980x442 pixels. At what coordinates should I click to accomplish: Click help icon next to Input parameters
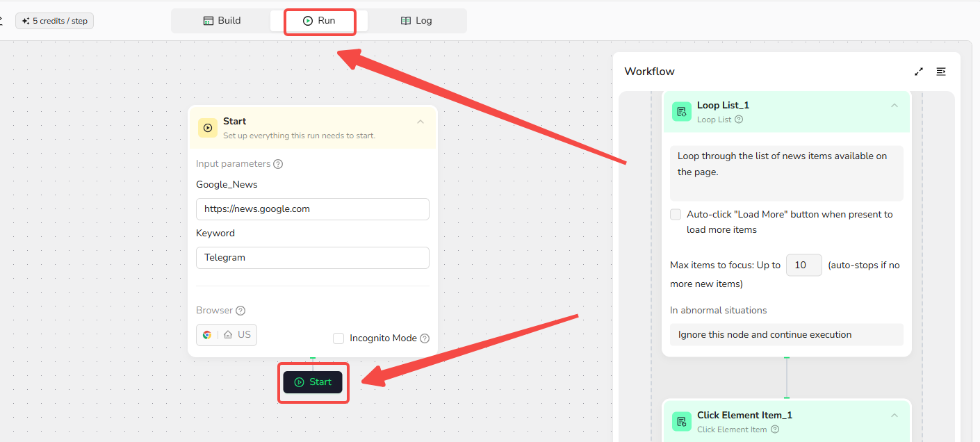278,164
